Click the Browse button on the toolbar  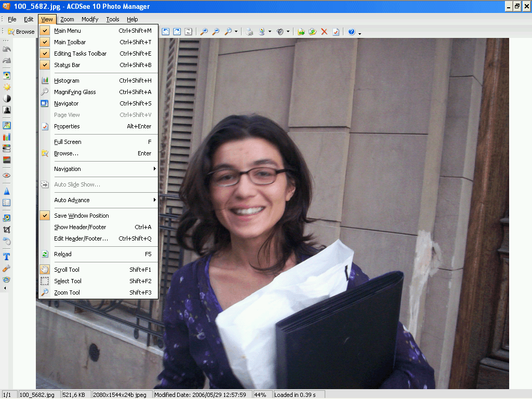pyautogui.click(x=21, y=31)
